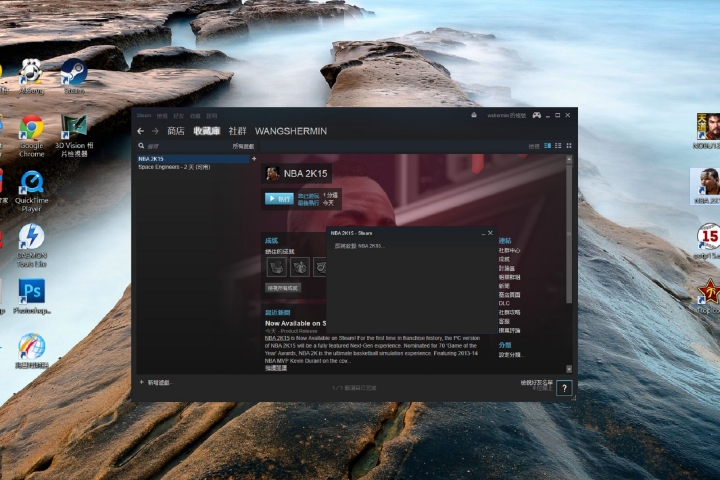The height and width of the screenshot is (480, 720).
Task: Open 社群攻略 community guides link
Action: coord(509,312)
